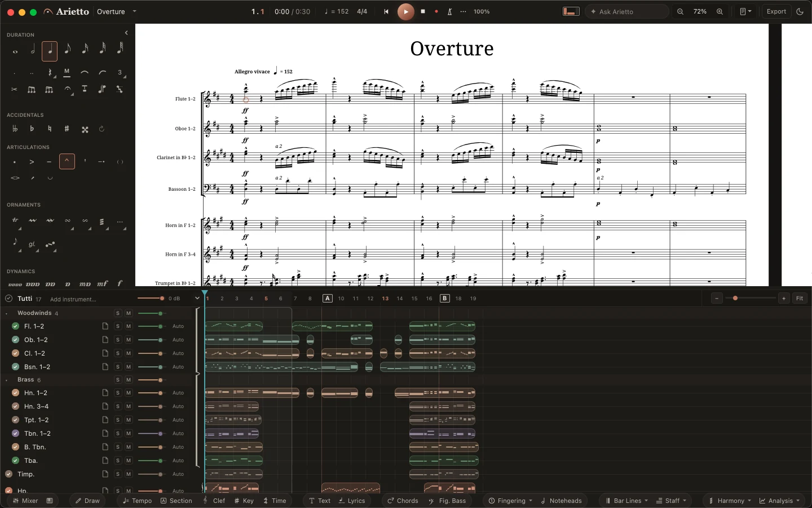This screenshot has width=812, height=508.
Task: Select the Lyrics tool
Action: (352, 501)
